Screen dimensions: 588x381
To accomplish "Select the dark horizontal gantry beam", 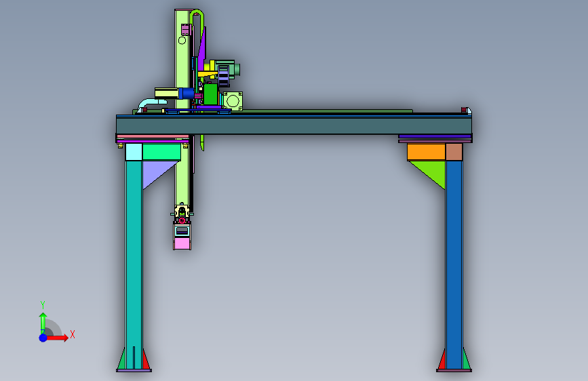I will coord(294,125).
